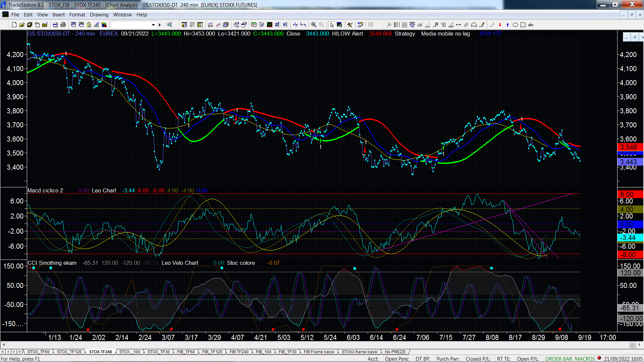Viewport: 644px width, 362px height.
Task: Select the arc drawing tool
Action: 492,25
